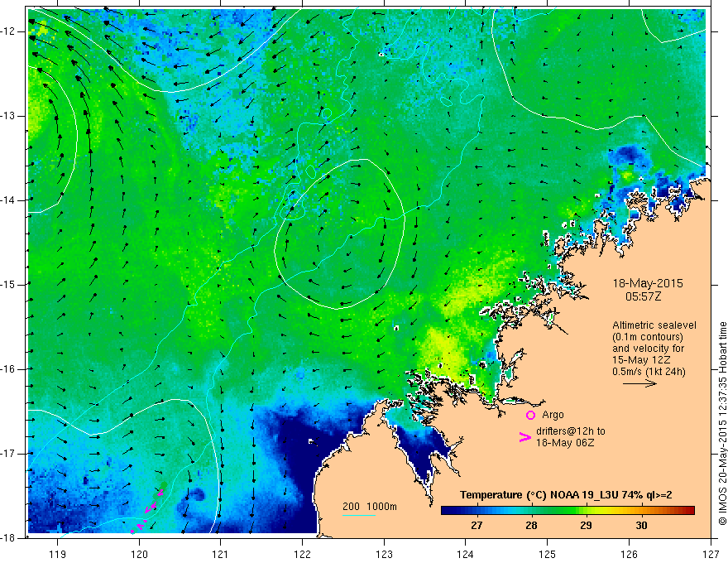Click the small closed cyan contour near 122.3°E, -13°S
Viewport: 728px width, 563px height.
[x=327, y=113]
